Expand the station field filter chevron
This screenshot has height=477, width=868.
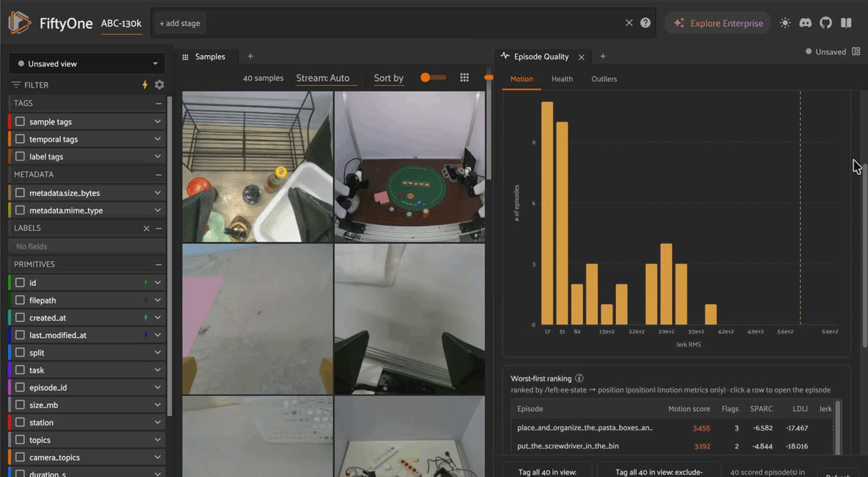tap(158, 422)
